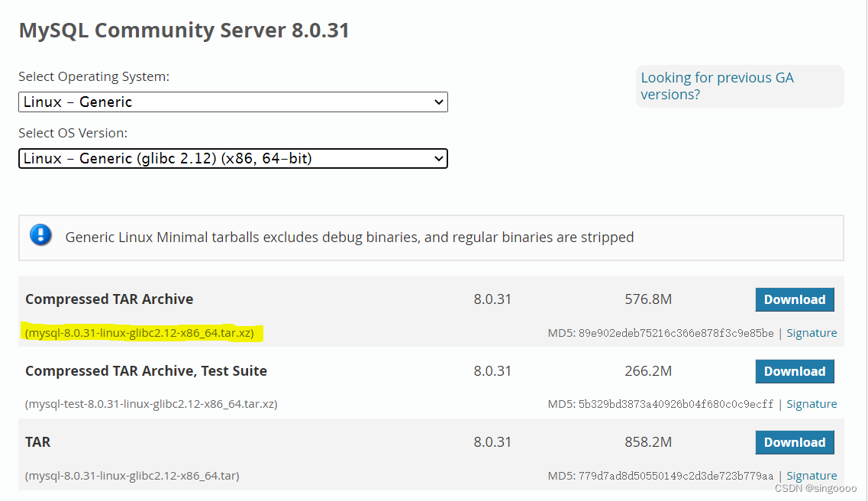Image resolution: width=868 pixels, height=501 pixels.
Task: Open the Select OS Version dropdown
Action: point(233,158)
